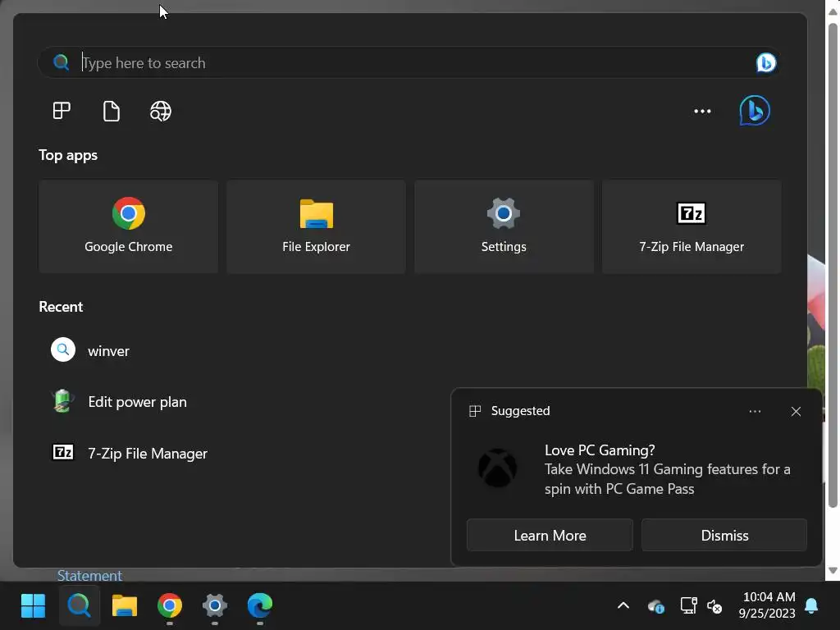
Task: Click the Search icon on the taskbar
Action: (x=80, y=605)
